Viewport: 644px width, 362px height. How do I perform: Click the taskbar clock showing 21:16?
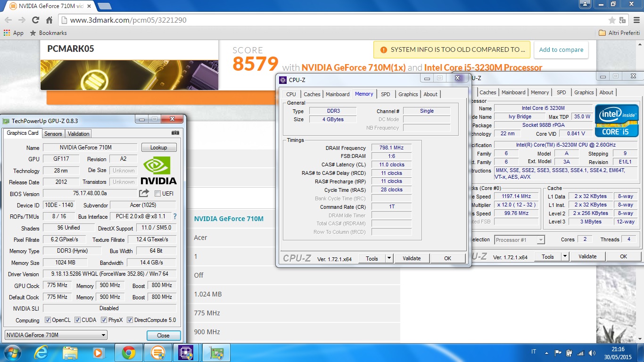(x=617, y=349)
